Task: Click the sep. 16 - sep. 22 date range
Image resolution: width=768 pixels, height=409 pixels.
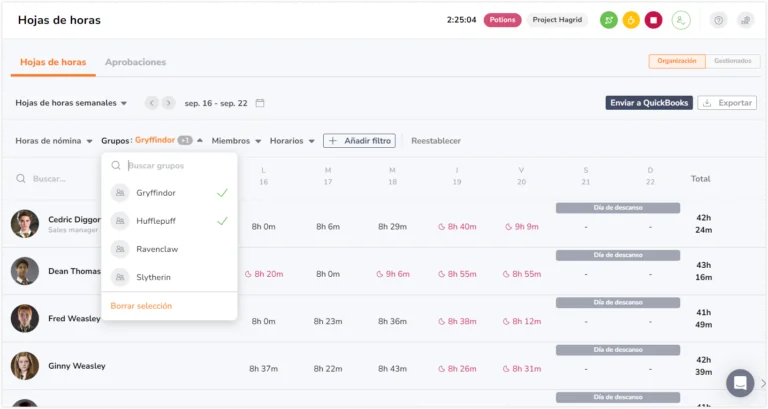Action: 216,103
